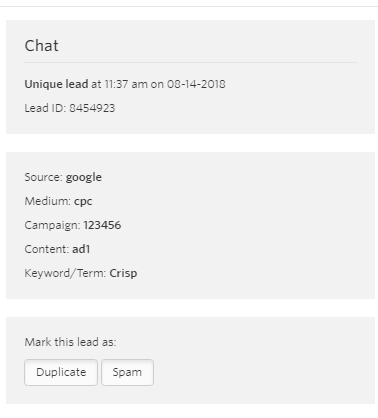This screenshot has width=378, height=418.
Task: Click the Chat heading
Action: [42, 46]
